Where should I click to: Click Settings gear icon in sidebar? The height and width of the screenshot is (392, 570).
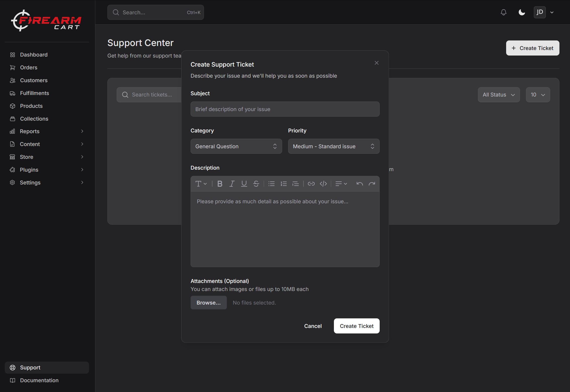[12, 182]
